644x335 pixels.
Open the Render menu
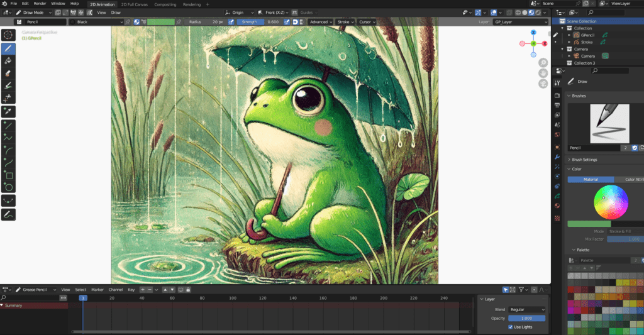point(40,4)
